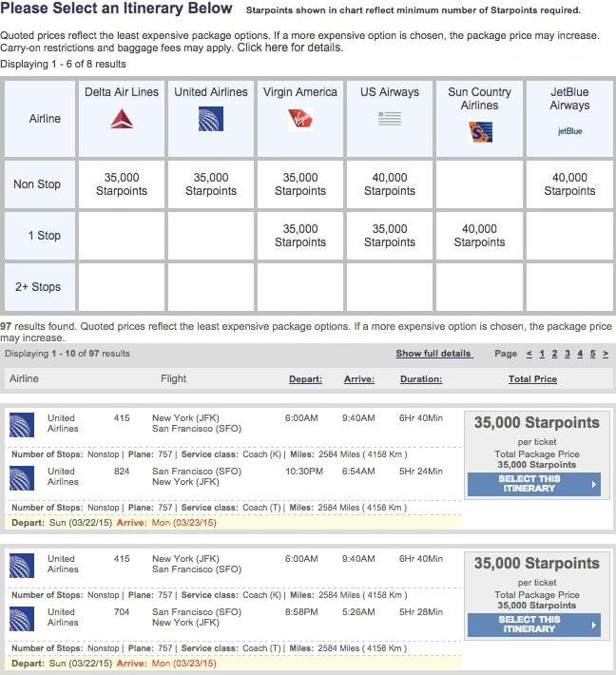Click the 5Hr 28Min duration
This screenshot has width=616, height=675.
click(421, 612)
